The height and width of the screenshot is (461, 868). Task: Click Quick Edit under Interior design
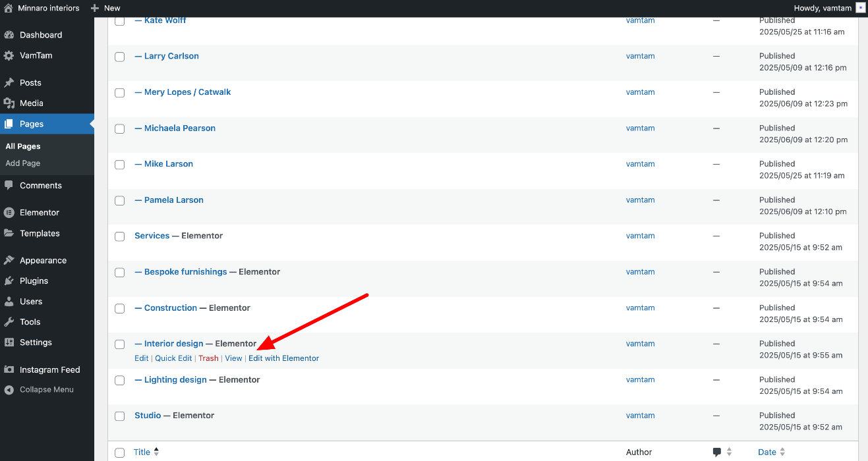(x=173, y=358)
